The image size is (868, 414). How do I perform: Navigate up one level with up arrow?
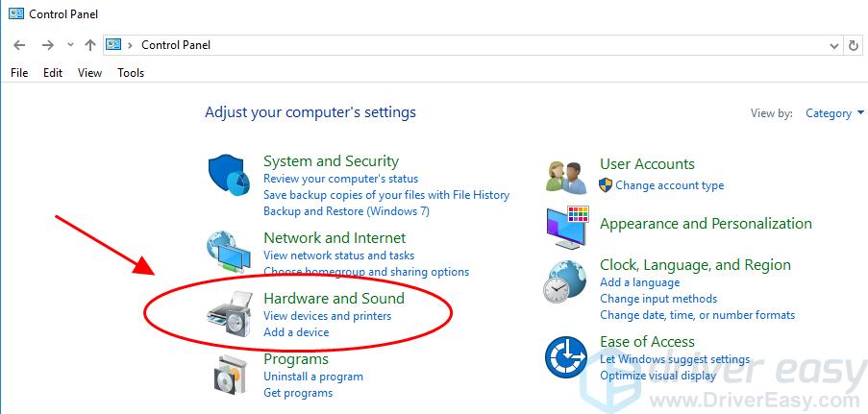click(89, 45)
